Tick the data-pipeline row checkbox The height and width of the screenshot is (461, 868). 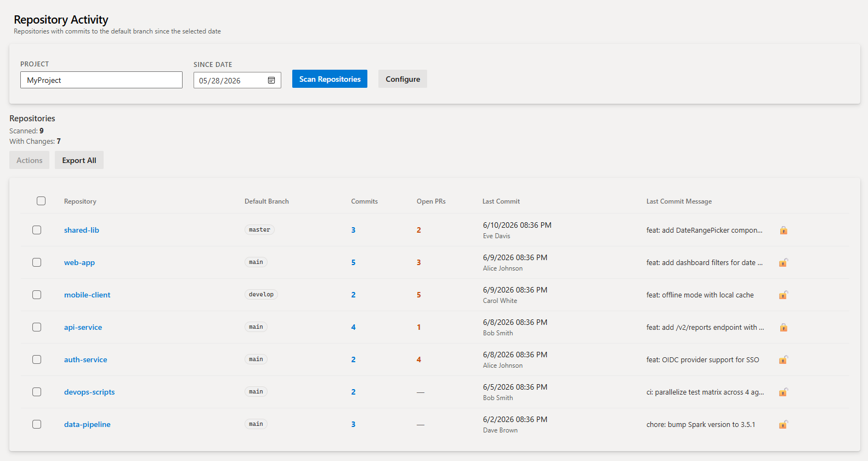37,424
